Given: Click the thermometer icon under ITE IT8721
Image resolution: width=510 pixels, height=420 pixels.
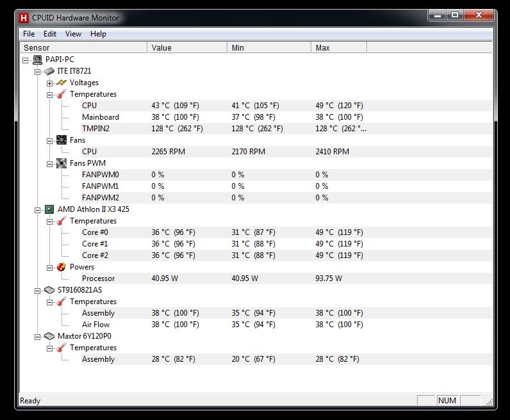Looking at the screenshot, I should pyautogui.click(x=62, y=94).
